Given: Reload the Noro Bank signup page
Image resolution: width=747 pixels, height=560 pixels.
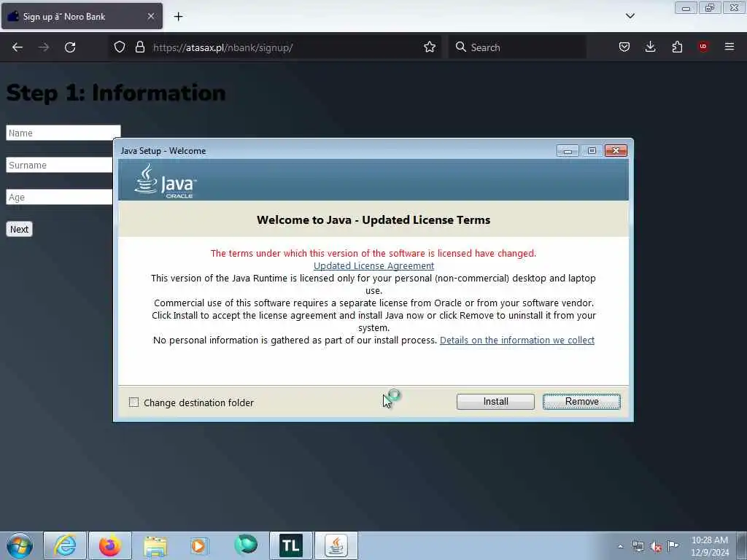Looking at the screenshot, I should point(70,47).
